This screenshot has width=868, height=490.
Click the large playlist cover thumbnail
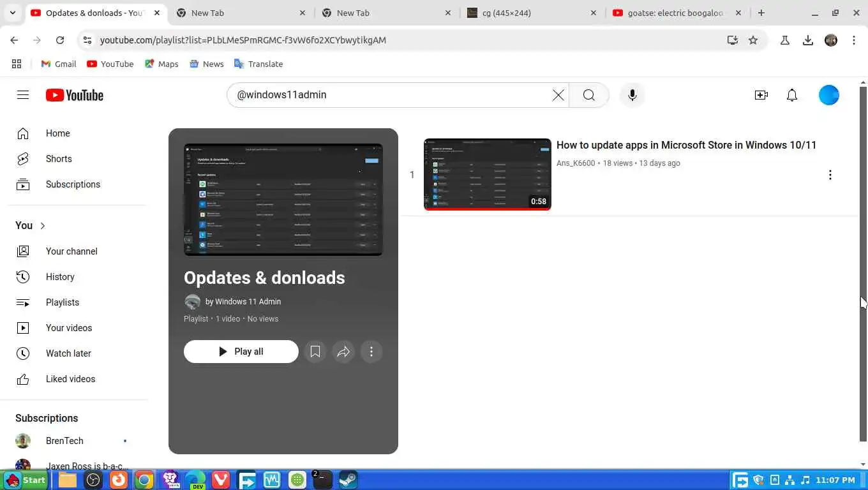coord(283,200)
